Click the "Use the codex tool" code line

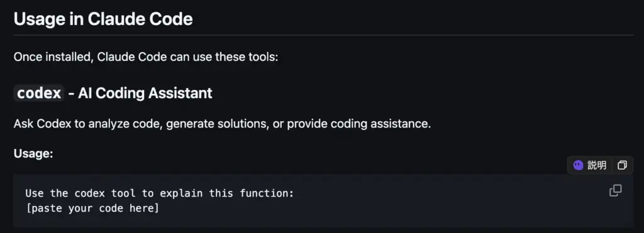click(x=160, y=193)
